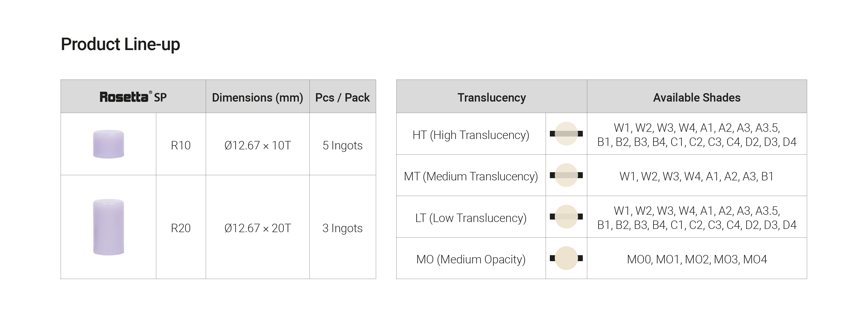868x332 pixels.
Task: Click the R10 ingot product image
Action: [x=108, y=144]
